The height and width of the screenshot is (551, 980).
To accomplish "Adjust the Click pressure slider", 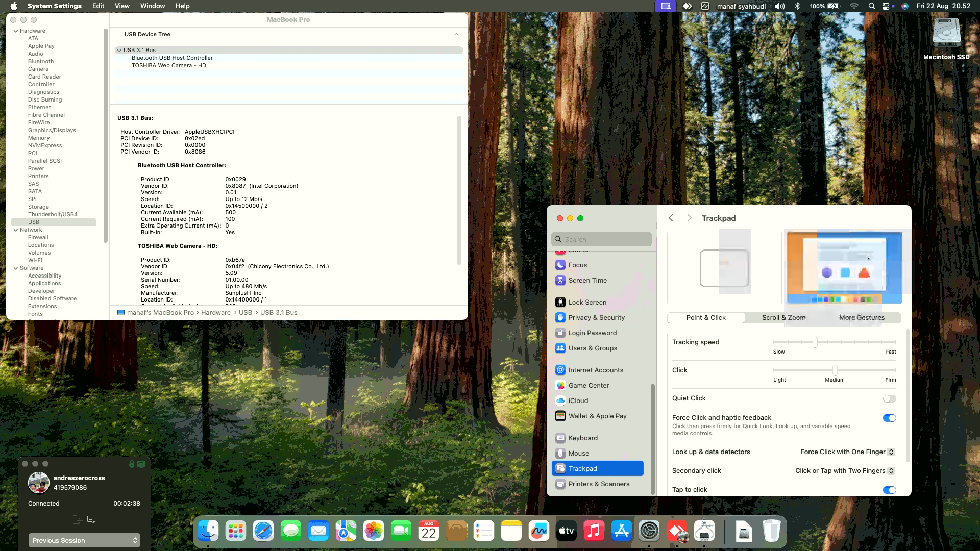I will [835, 370].
